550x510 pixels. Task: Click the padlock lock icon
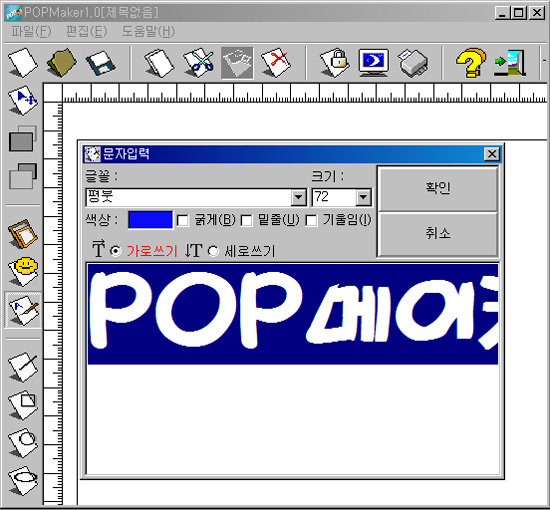tap(335, 63)
